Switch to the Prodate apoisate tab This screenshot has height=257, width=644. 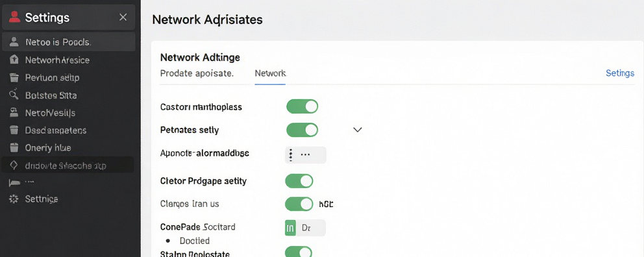(x=197, y=73)
